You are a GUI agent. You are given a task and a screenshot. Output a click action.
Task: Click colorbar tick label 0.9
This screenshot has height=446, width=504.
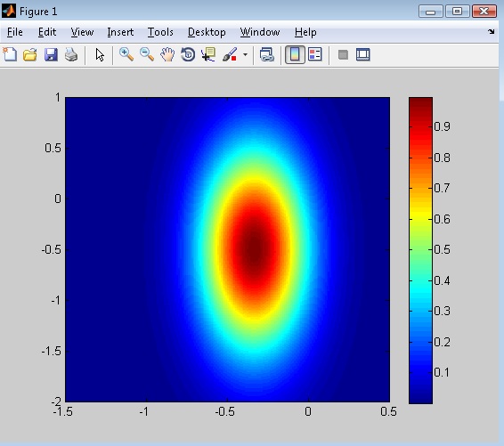[442, 126]
